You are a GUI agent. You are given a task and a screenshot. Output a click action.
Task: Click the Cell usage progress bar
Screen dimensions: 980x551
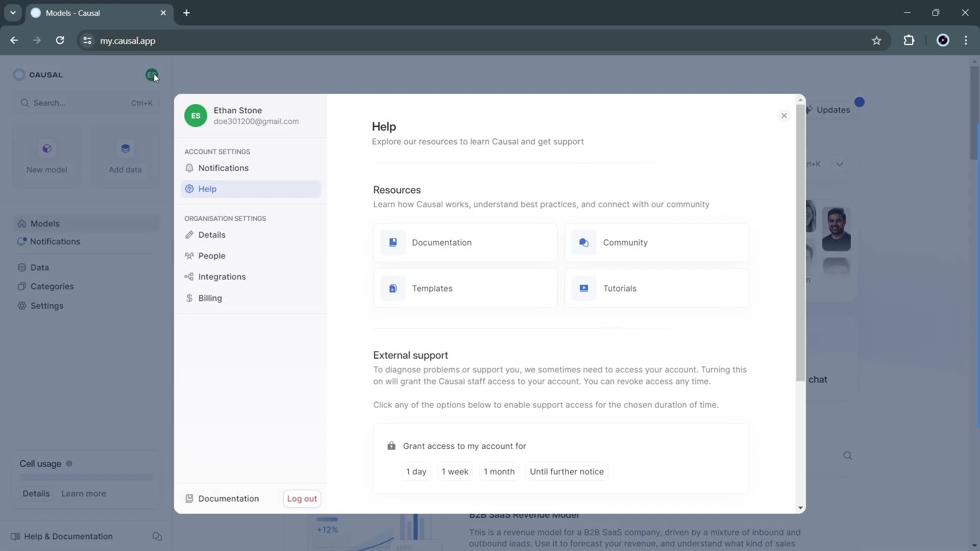point(85,477)
